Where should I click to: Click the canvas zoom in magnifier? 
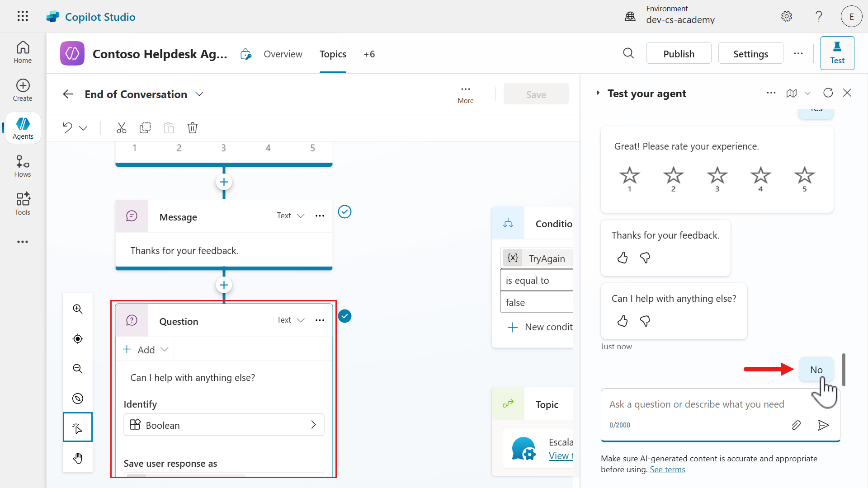[x=78, y=309]
